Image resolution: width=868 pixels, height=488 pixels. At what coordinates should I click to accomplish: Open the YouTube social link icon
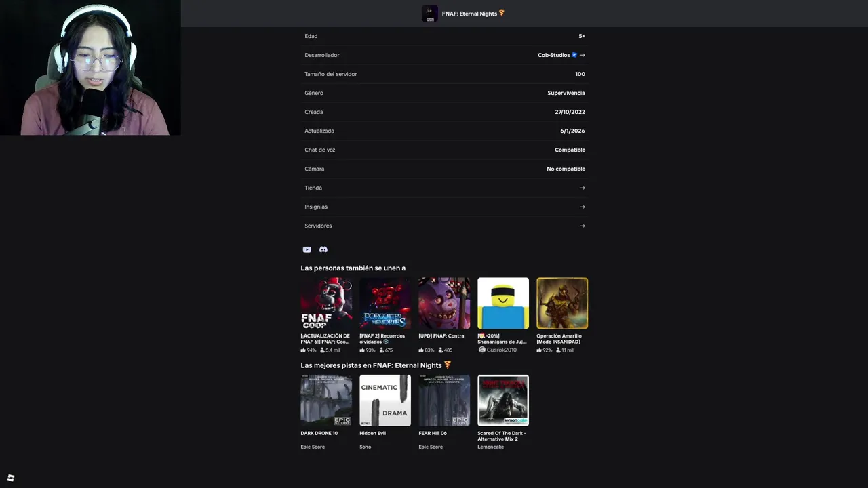coord(307,249)
